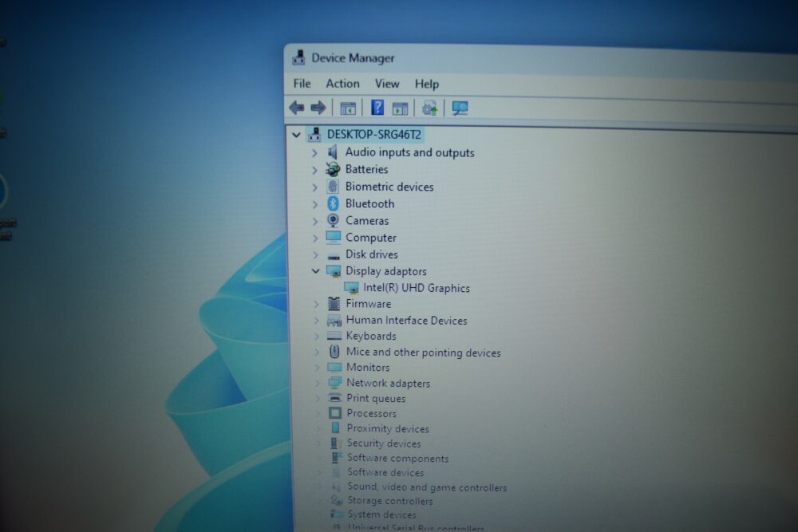Select the Processors label
The width and height of the screenshot is (798, 532).
pos(371,413)
